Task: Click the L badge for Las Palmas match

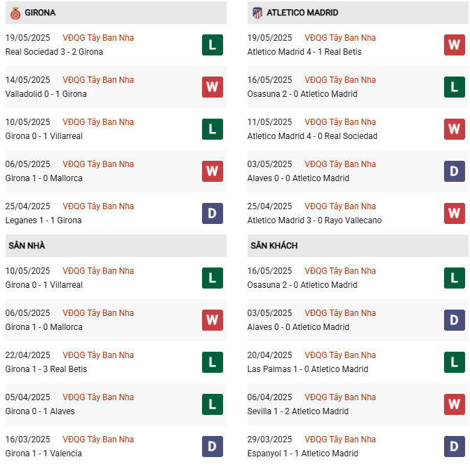Action: [455, 362]
